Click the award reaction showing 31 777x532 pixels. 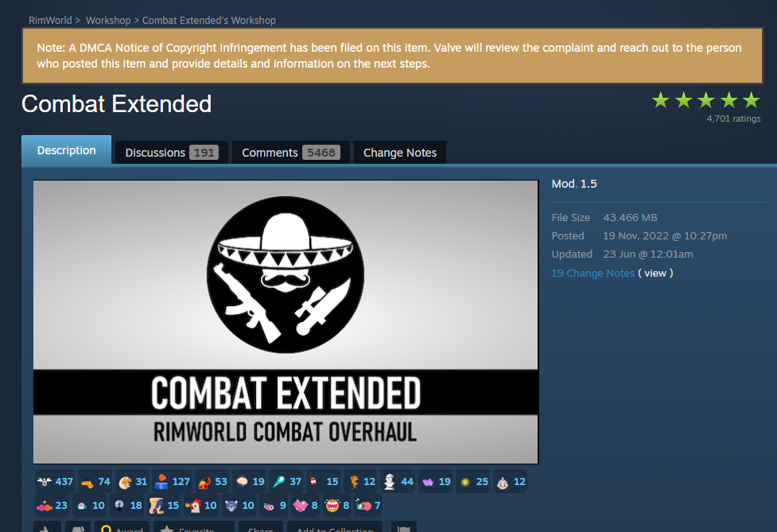point(132,481)
